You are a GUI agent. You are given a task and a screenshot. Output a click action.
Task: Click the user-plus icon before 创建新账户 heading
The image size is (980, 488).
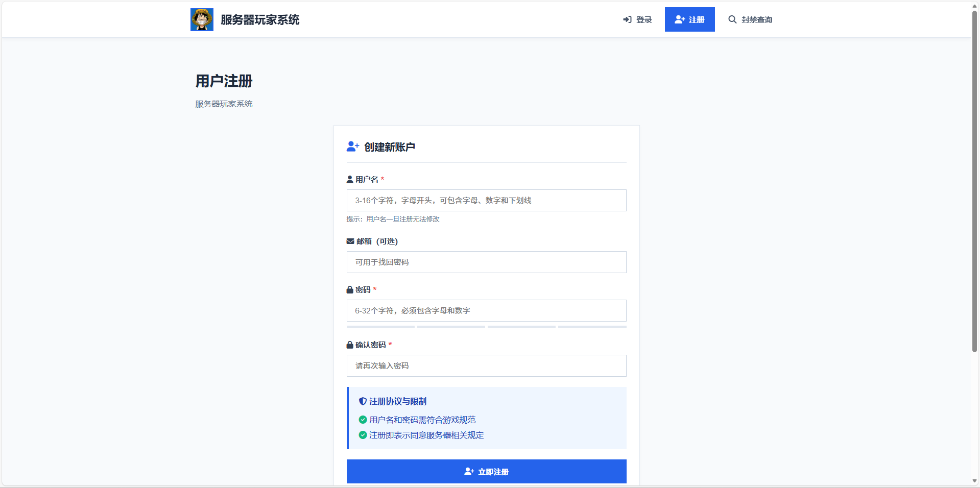352,147
